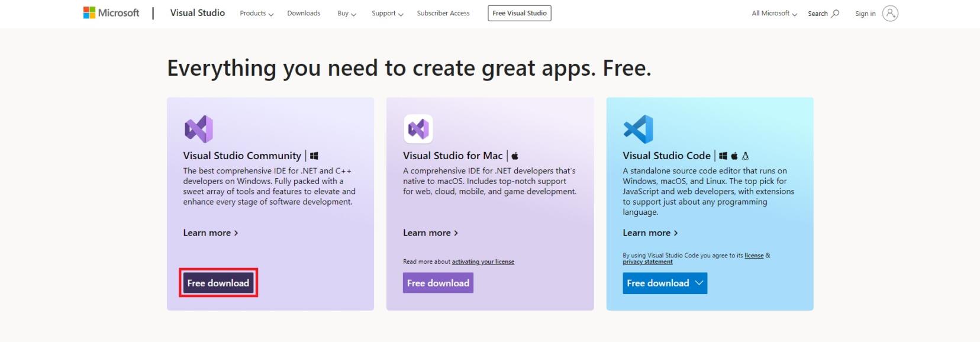The height and width of the screenshot is (342, 980).
Task: Learn more about Visual Studio Code
Action: click(x=650, y=233)
